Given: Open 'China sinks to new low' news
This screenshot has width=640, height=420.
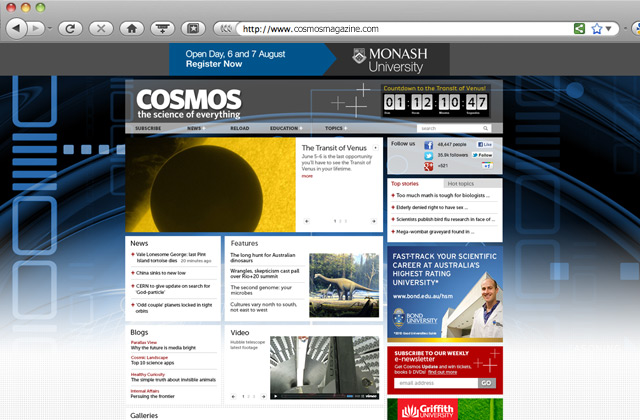Looking at the screenshot, I should click(x=160, y=273).
